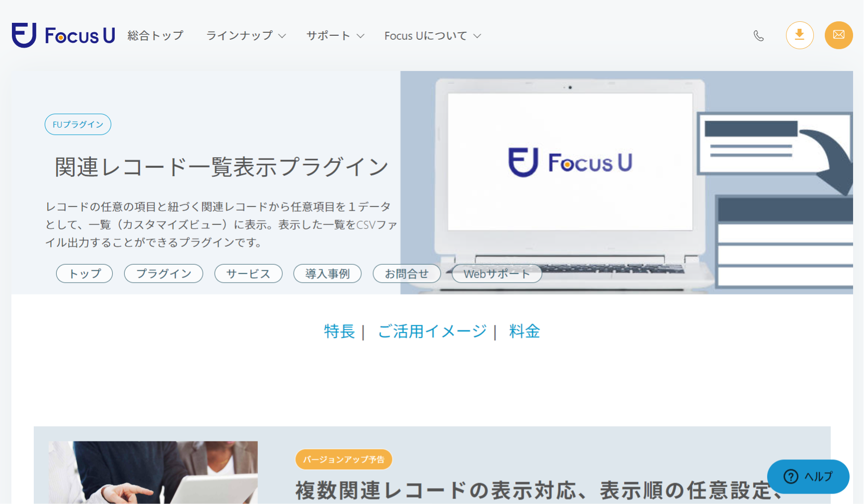864x504 pixels.
Task: Select the お問合せ pill button
Action: coord(407,274)
